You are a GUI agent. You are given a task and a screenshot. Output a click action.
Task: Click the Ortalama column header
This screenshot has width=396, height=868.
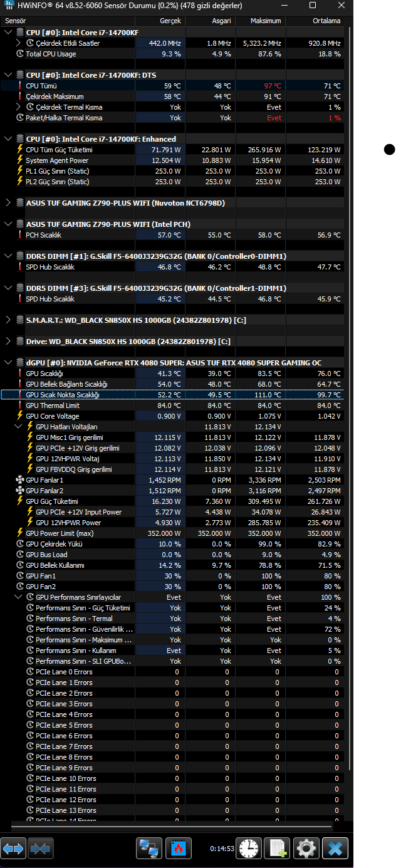[x=315, y=21]
